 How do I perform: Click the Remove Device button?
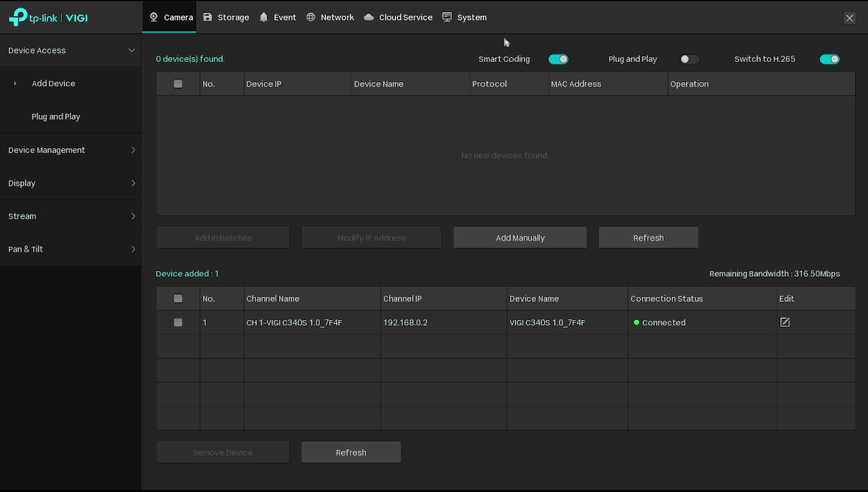tap(223, 453)
